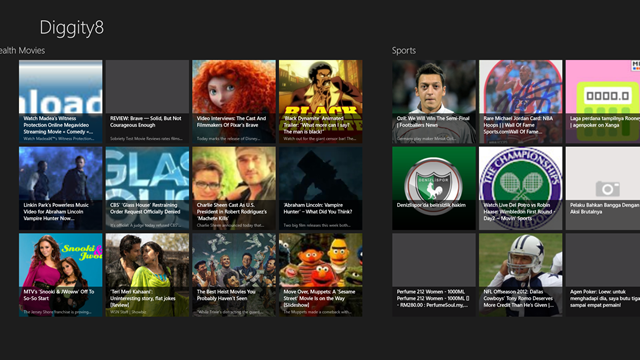
Task: Open 'Rare Michael Jordan Card' tile
Action: click(x=520, y=102)
